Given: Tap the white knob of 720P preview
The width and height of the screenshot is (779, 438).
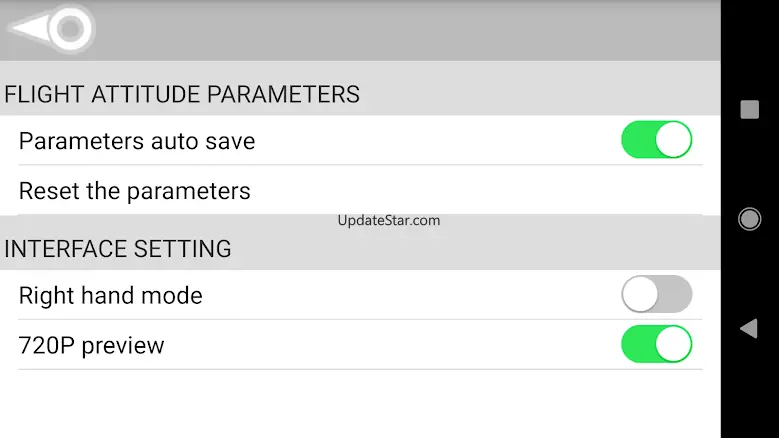Looking at the screenshot, I should coord(673,344).
